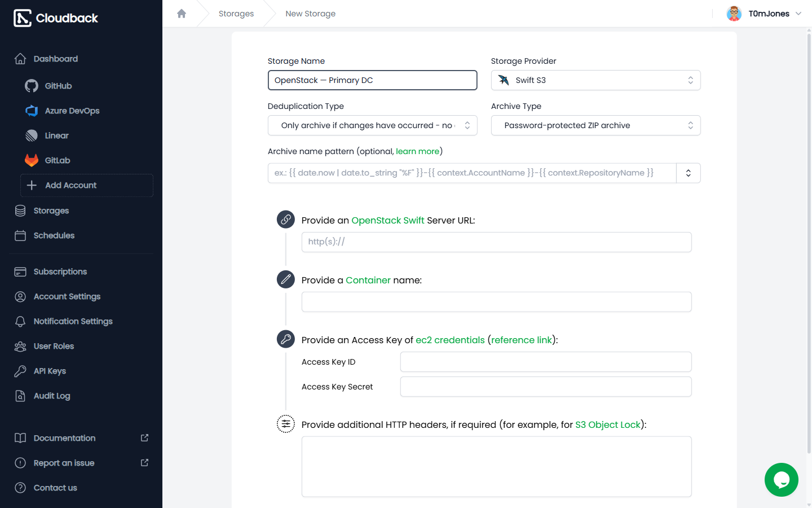Click the Server URL input field
Viewport: 812px width, 508px height.
pyautogui.click(x=497, y=242)
